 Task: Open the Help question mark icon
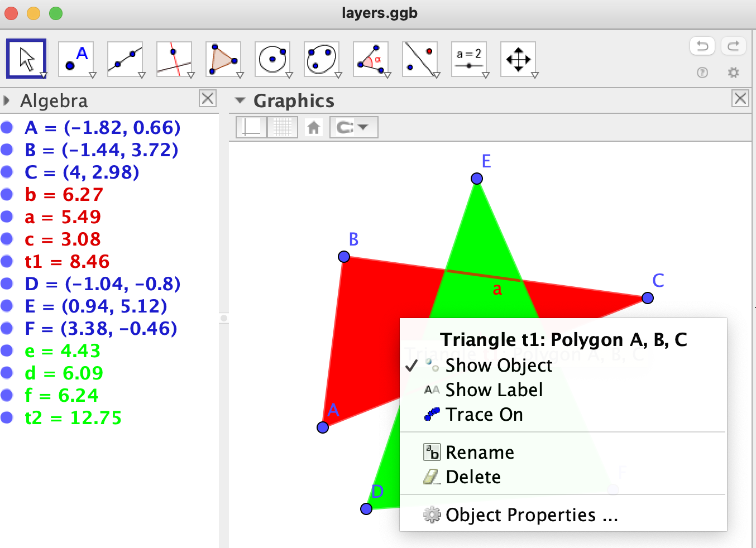[702, 73]
